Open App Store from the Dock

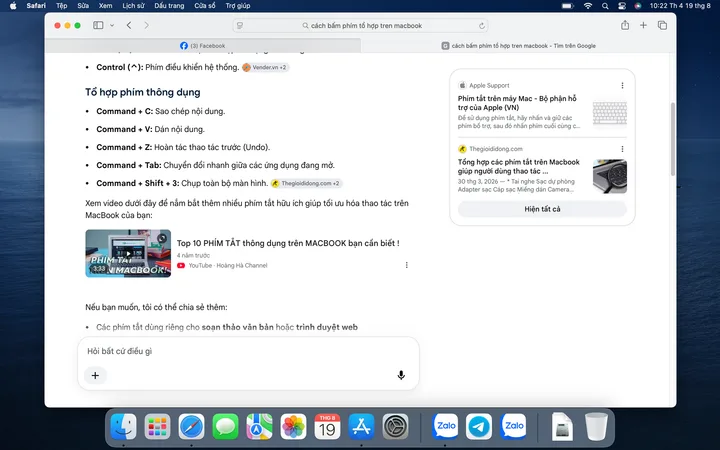[361, 427]
